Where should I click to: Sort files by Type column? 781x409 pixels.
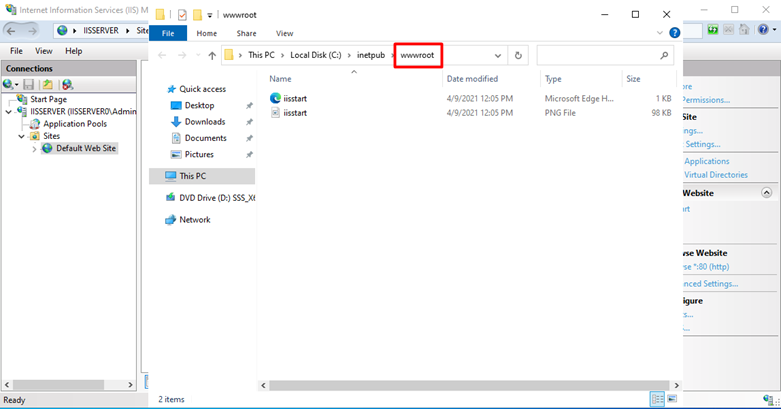point(553,79)
